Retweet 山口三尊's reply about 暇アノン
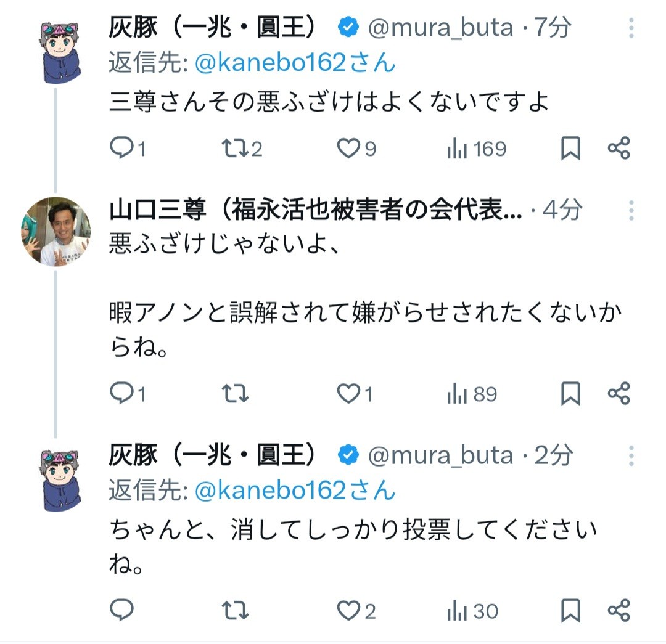Screen dimensions: 666x644 point(235,394)
